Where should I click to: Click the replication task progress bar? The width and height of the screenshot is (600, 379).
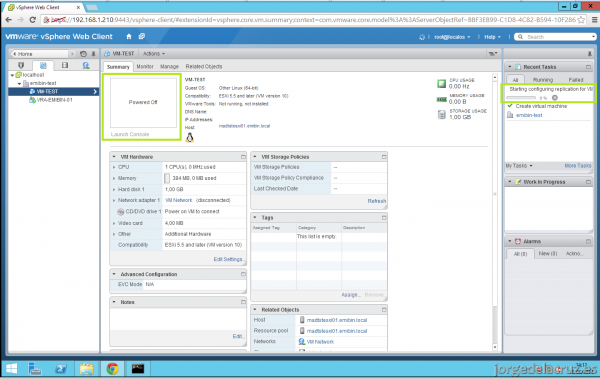point(521,98)
